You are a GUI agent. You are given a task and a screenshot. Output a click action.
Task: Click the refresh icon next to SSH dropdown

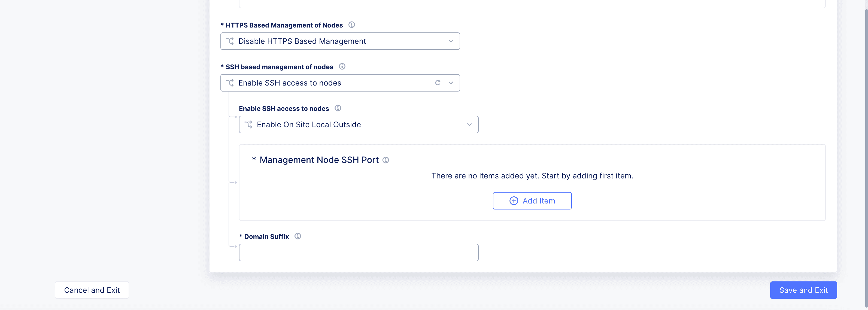438,83
